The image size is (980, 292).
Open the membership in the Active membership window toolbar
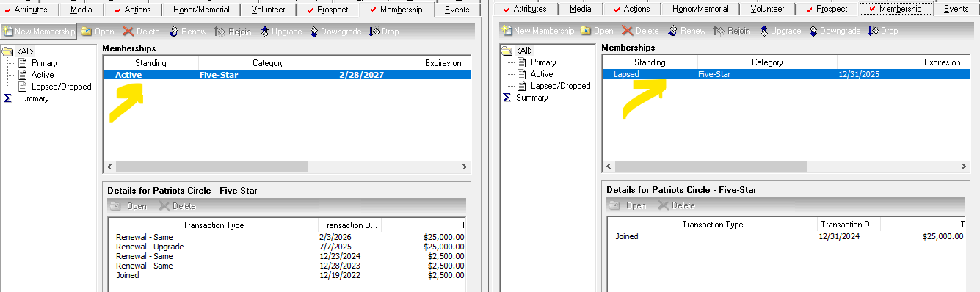click(97, 32)
